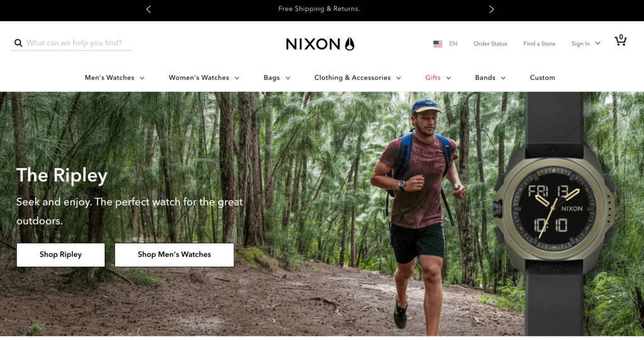Click the Shop Ripley button
This screenshot has height=340, width=644.
61,255
